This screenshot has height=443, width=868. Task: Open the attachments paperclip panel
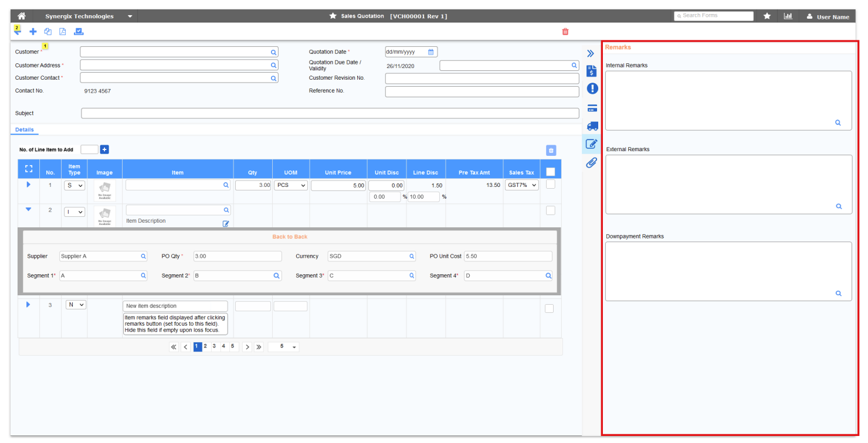click(591, 162)
